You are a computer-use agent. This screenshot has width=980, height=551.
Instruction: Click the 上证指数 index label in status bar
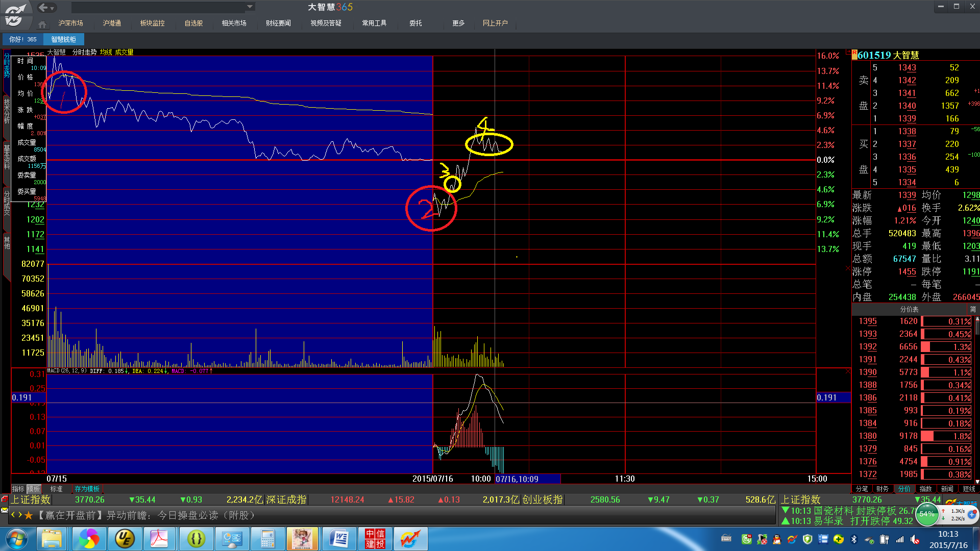click(31, 499)
